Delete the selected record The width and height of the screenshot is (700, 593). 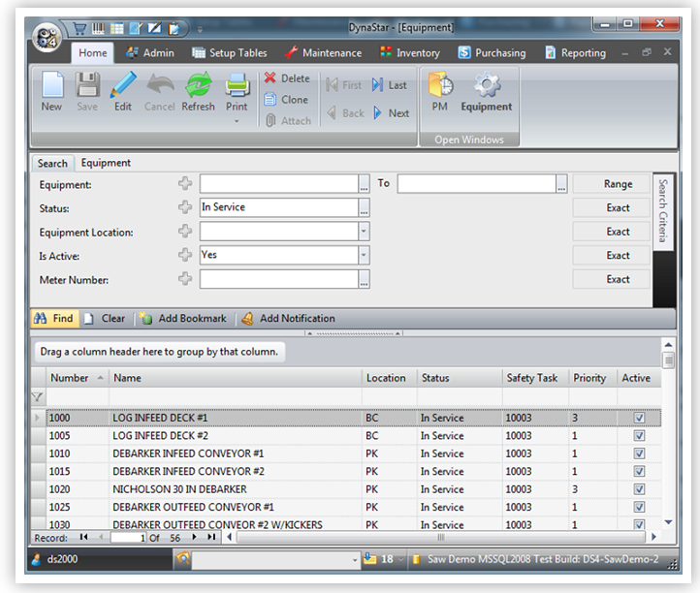pos(287,78)
